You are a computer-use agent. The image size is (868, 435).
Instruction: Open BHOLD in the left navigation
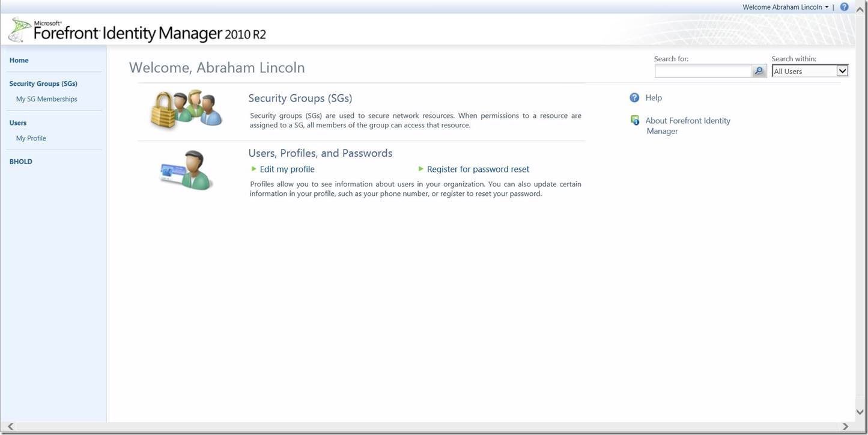(x=21, y=162)
